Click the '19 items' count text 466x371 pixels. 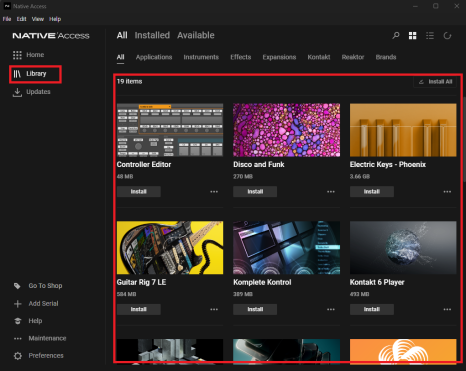click(x=129, y=81)
